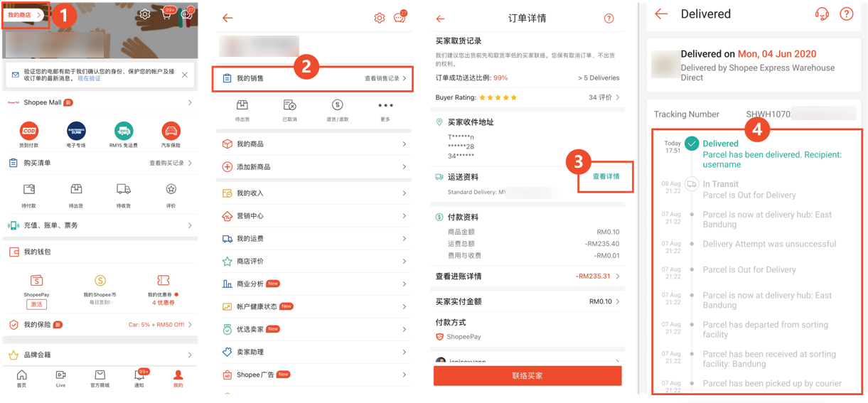Tap the 联络买家 contact buyer button
The image size is (868, 403).
pos(527,375)
